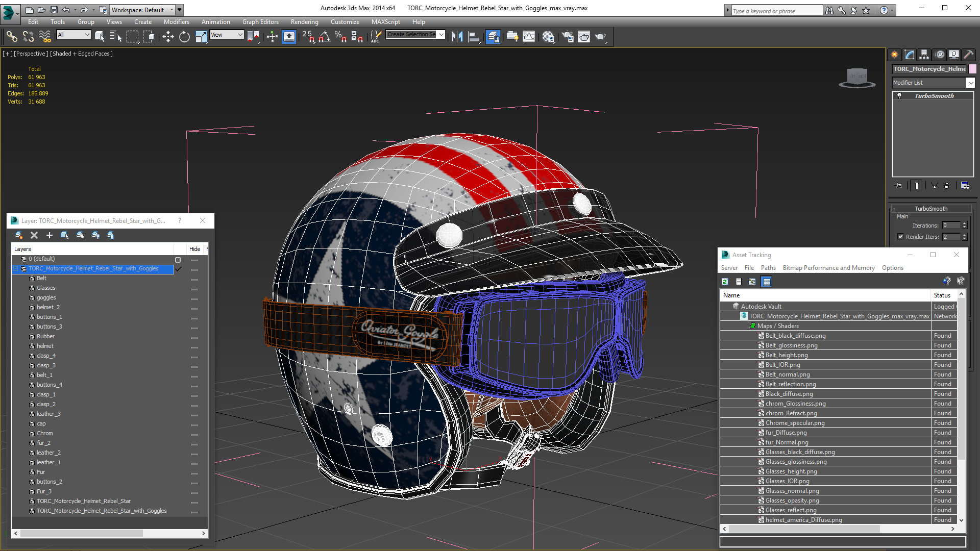Open the Utilities command panel tab
Image resolution: width=980 pixels, height=551 pixels.
point(968,54)
